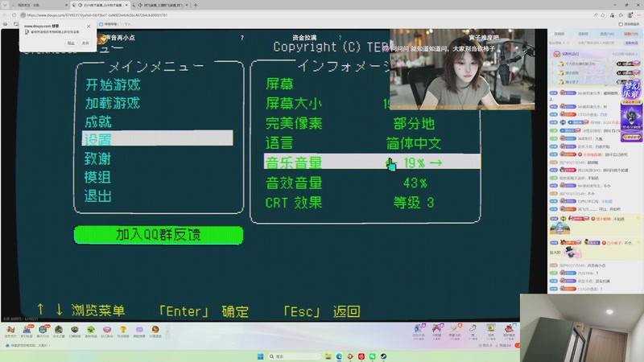Click the 19% music volume value
Screen dimensions: 644x362
[414, 163]
